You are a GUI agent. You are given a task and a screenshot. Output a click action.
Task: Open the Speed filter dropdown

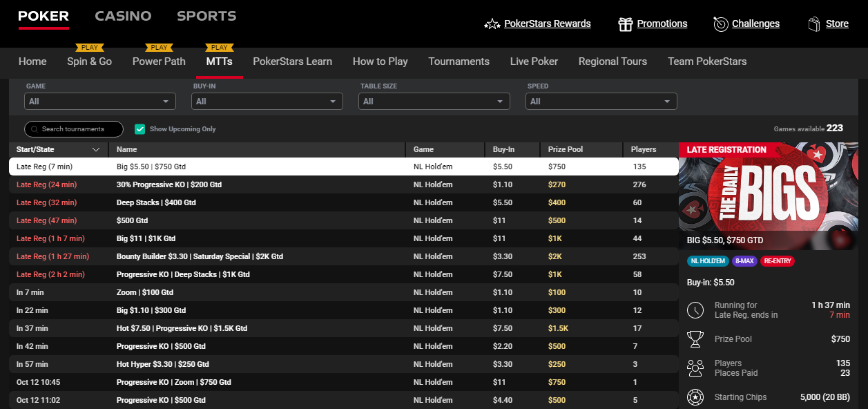(x=601, y=102)
